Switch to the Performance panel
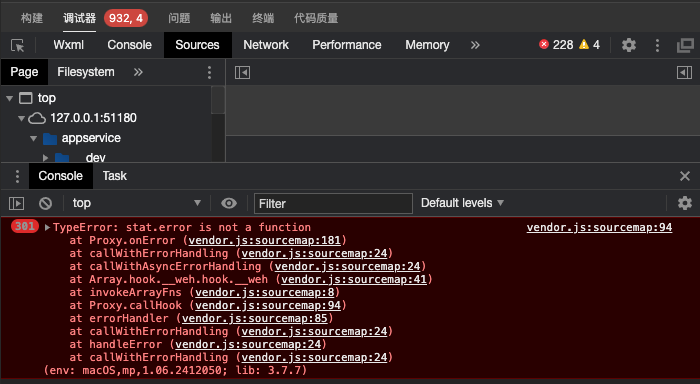This screenshot has height=384, width=700. (x=347, y=45)
